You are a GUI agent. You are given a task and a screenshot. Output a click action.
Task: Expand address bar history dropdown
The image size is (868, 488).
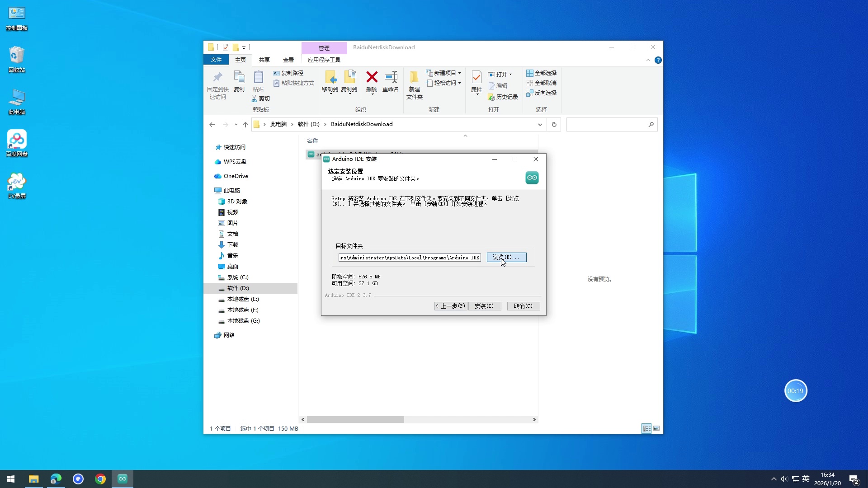[x=540, y=125]
